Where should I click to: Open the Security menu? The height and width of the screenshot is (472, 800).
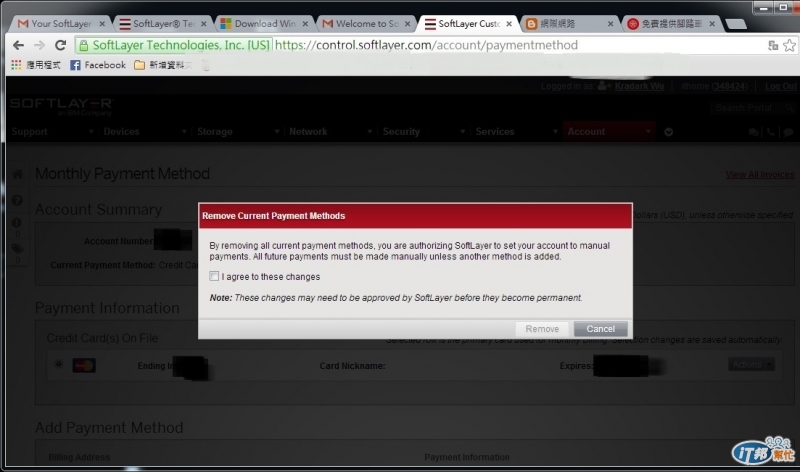click(401, 132)
